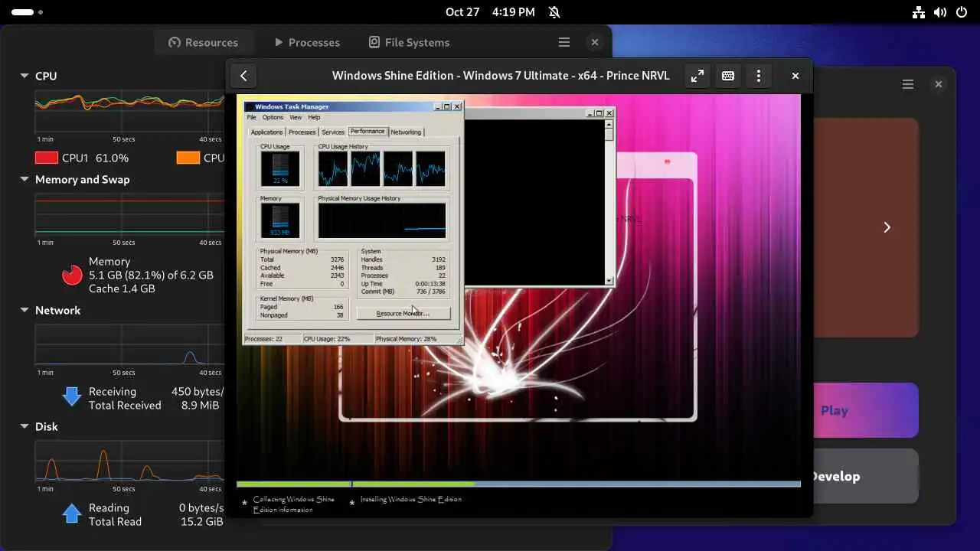The width and height of the screenshot is (980, 551).
Task: Click 'Physical Memory: 28%' status bar entry
Action: pos(407,338)
